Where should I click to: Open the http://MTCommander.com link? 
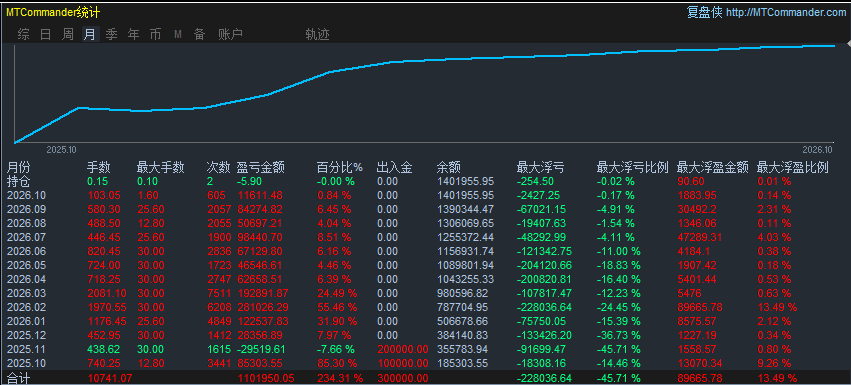coord(785,12)
